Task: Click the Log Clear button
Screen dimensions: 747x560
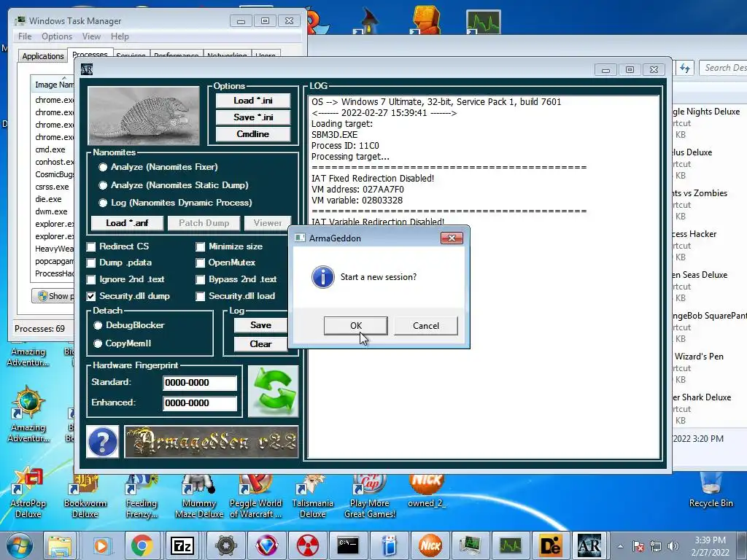Action: [260, 344]
